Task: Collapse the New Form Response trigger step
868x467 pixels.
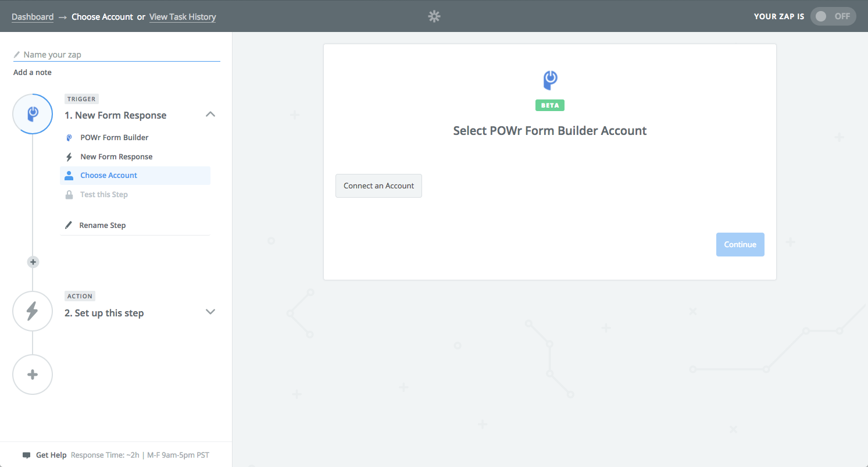Action: pyautogui.click(x=210, y=115)
